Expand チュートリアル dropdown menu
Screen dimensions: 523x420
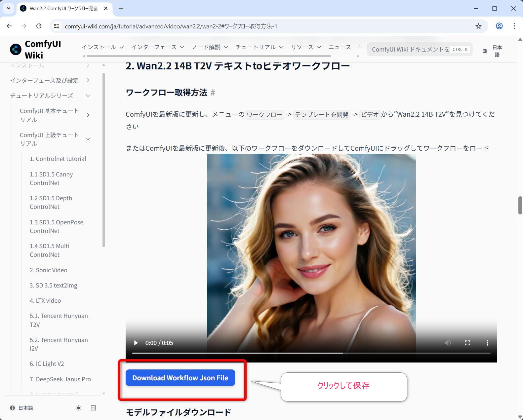[260, 47]
